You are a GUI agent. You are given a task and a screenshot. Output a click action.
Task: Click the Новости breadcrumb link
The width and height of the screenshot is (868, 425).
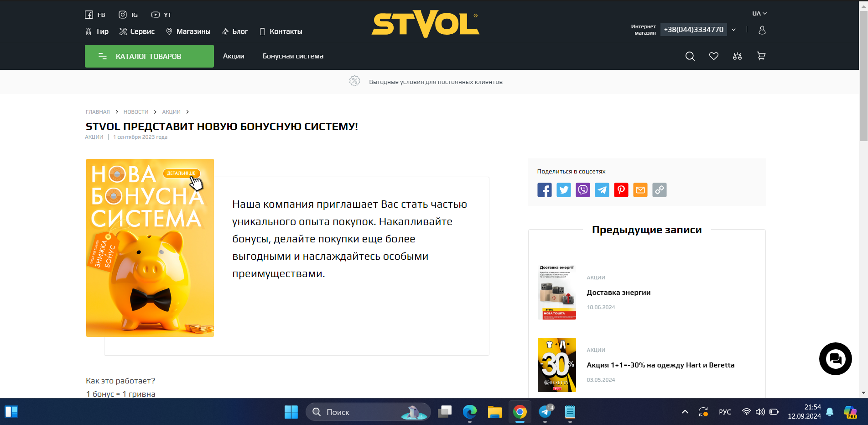click(x=136, y=112)
